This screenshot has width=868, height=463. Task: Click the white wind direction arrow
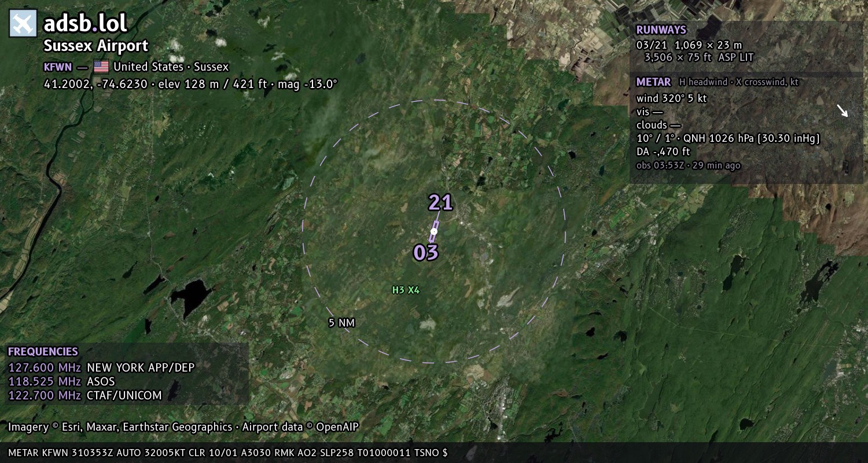(x=842, y=111)
